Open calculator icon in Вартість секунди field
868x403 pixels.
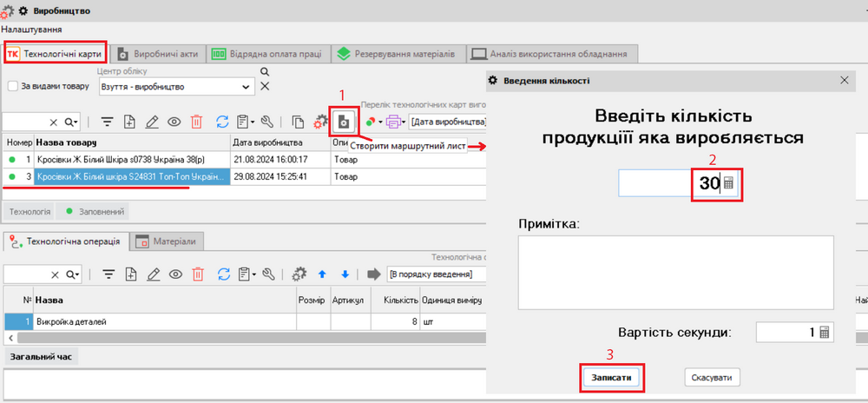[825, 332]
